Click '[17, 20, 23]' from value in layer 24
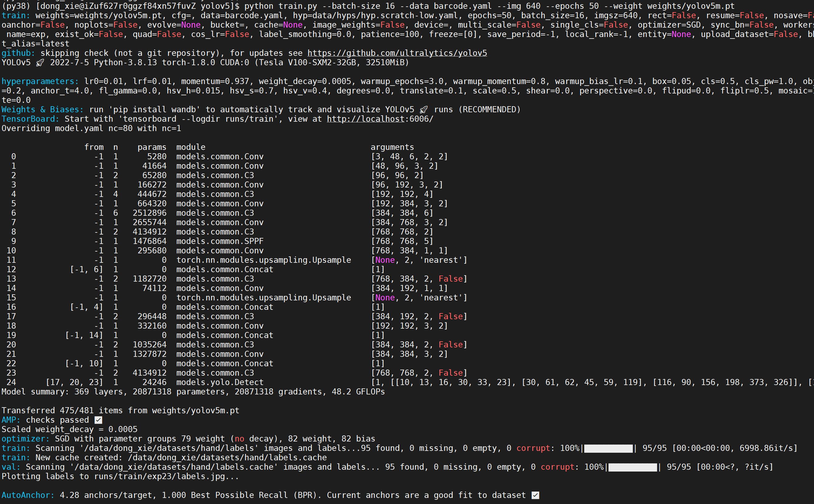This screenshot has width=814, height=504. coord(75,382)
